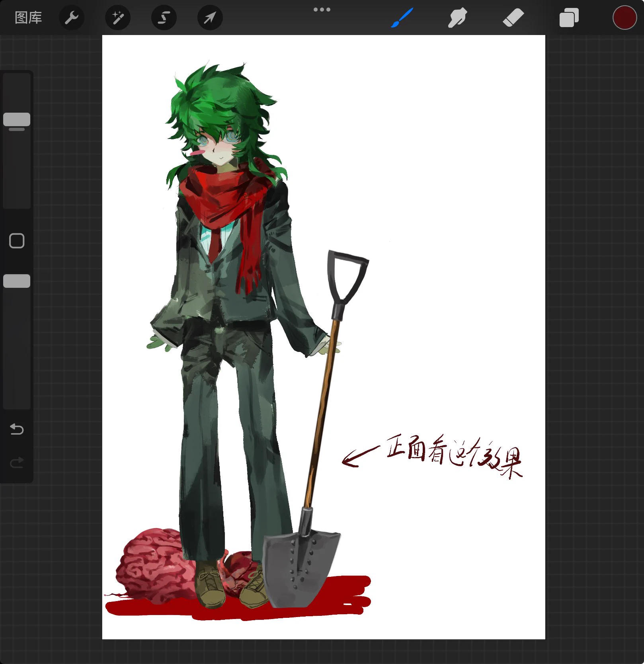This screenshot has height=664, width=644.
Task: Open the Adjustments magic wand menu
Action: (x=118, y=18)
